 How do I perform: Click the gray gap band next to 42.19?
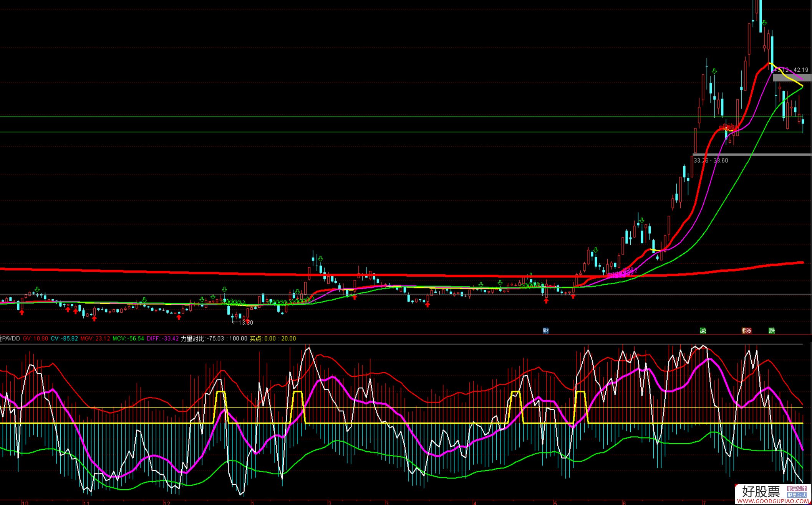coord(792,78)
